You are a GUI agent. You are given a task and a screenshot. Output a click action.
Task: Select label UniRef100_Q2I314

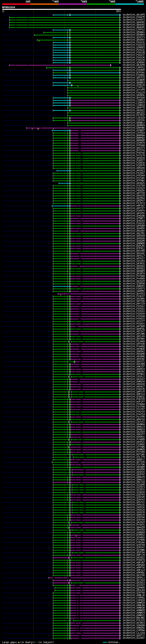coord(133,580)
